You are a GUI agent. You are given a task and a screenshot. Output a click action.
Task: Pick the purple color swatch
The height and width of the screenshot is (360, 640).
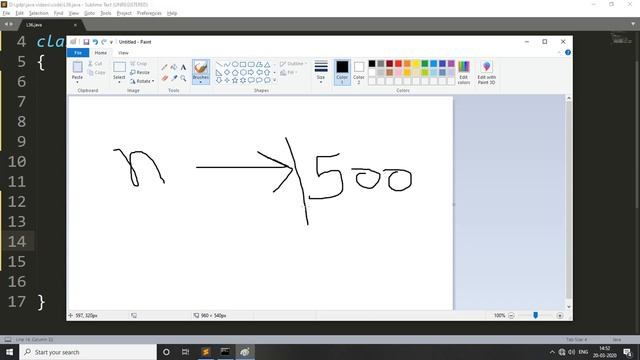[x=451, y=64]
